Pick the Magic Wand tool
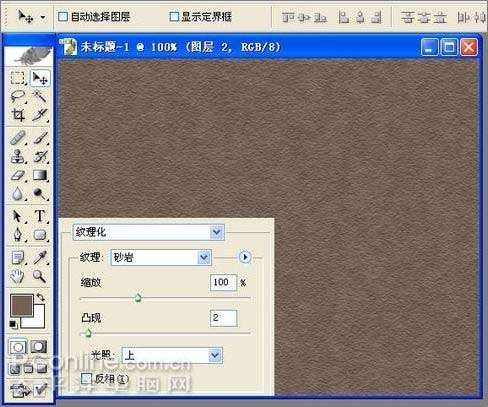The image size is (488, 407). tap(40, 96)
